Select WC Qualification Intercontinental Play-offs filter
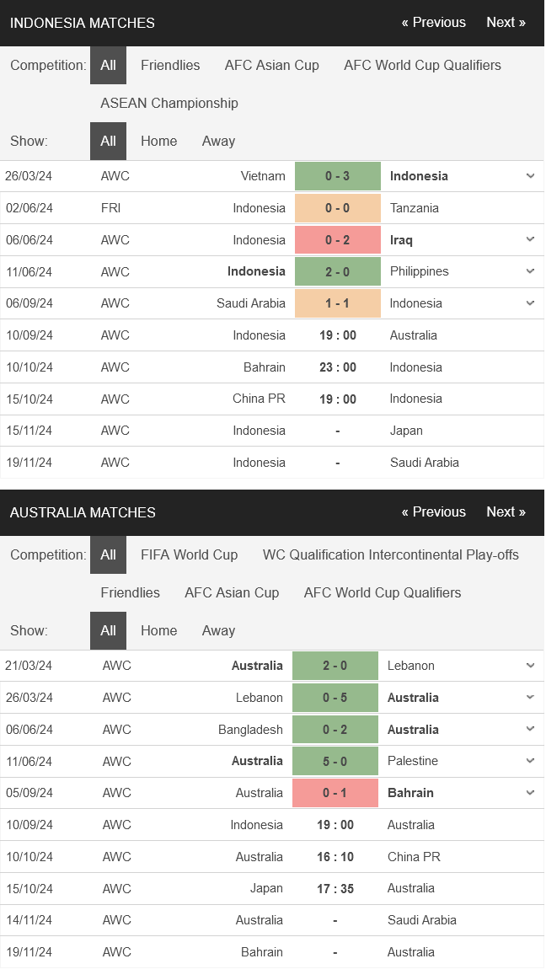 390,555
